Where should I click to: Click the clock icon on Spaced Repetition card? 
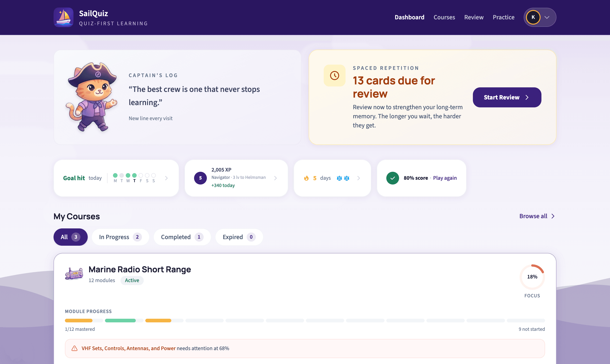(x=334, y=75)
